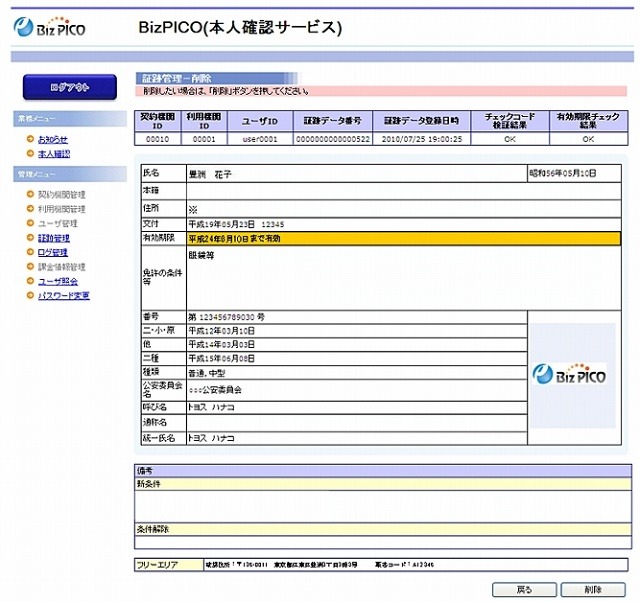
Task: Click the 呼び名 value トヨス ハナコ
Action: 211,407
